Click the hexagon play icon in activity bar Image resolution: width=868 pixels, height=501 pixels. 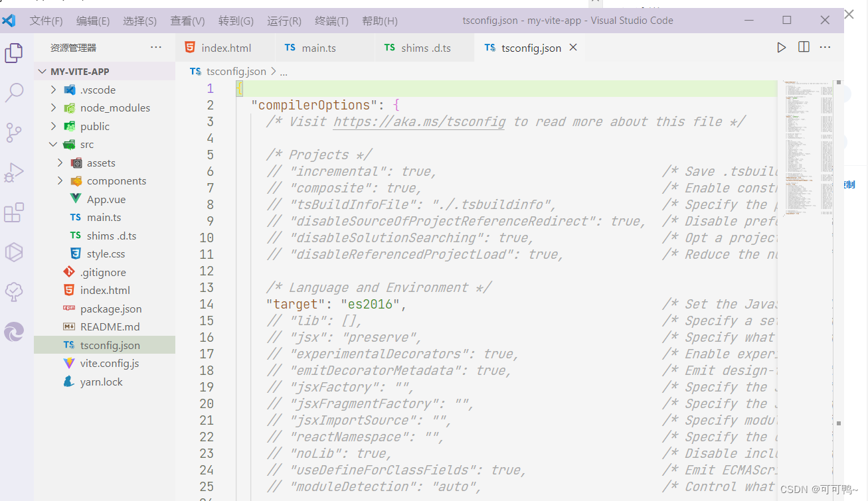click(x=14, y=252)
